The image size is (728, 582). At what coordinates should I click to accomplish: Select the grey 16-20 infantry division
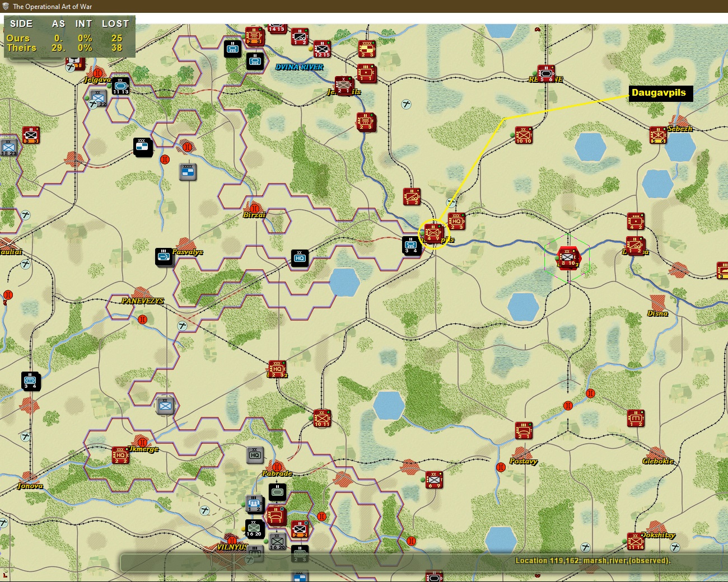click(x=277, y=541)
